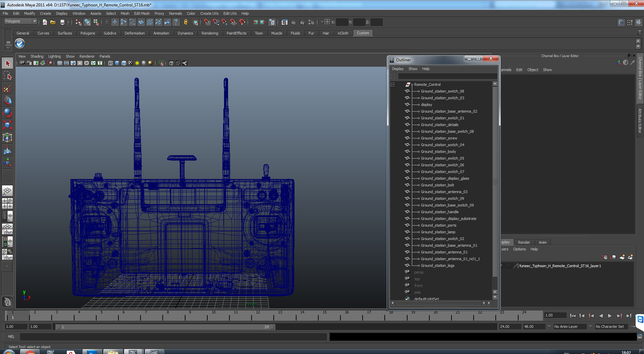Activate the Scale tool cube icon

[7, 125]
